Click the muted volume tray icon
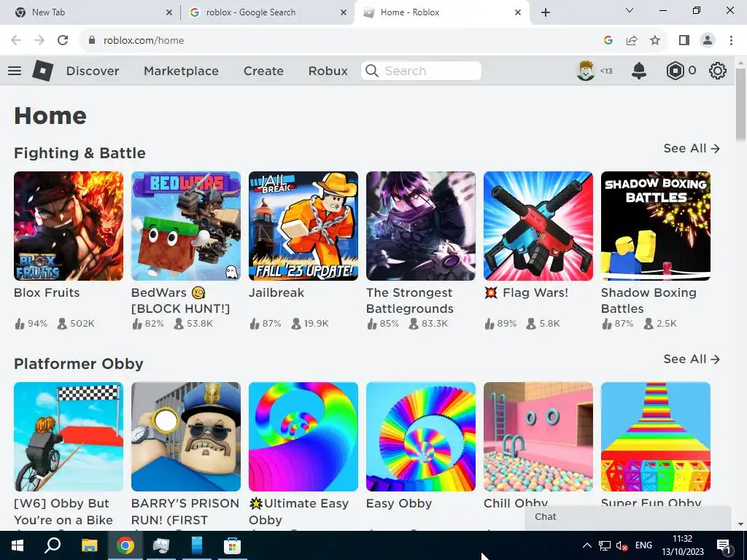The height and width of the screenshot is (560, 747). tap(622, 545)
